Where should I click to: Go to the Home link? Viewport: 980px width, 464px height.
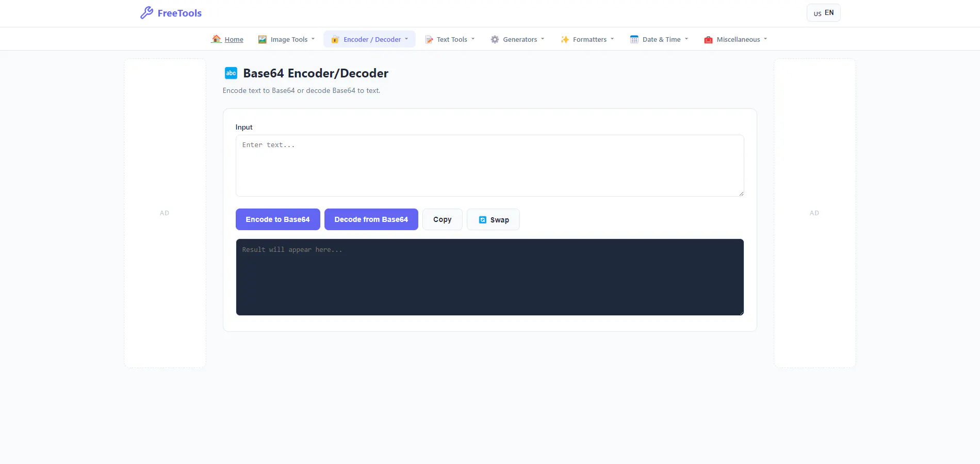pyautogui.click(x=227, y=39)
